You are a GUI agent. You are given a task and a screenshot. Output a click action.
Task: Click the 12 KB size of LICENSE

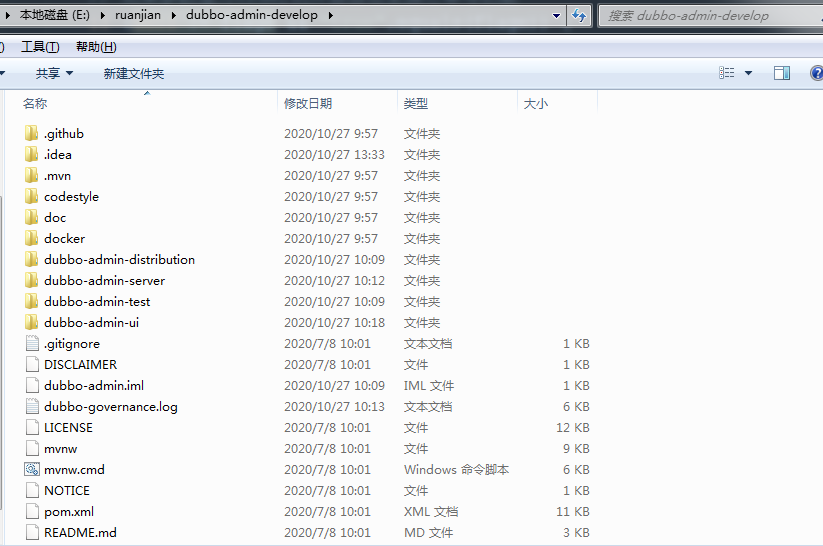pos(573,427)
